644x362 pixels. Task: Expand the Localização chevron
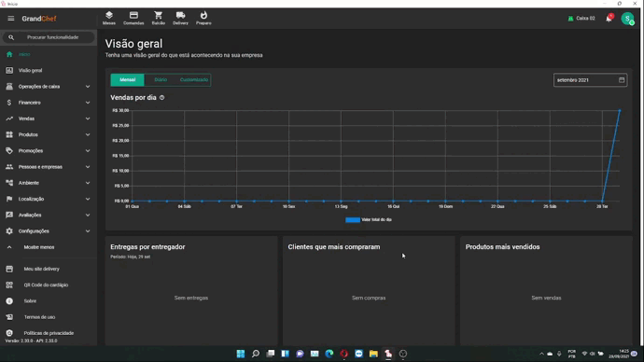tap(88, 199)
